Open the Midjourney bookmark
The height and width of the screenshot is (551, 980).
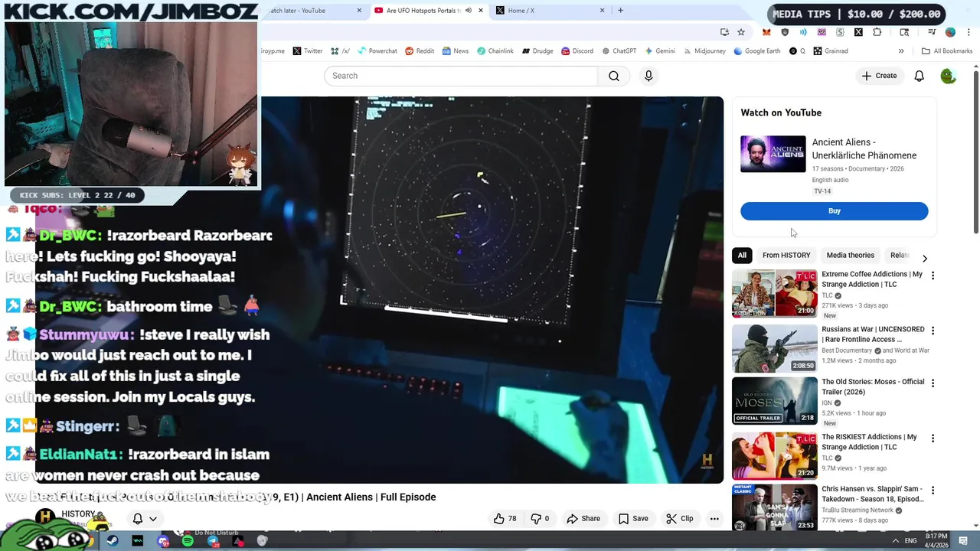[704, 51]
